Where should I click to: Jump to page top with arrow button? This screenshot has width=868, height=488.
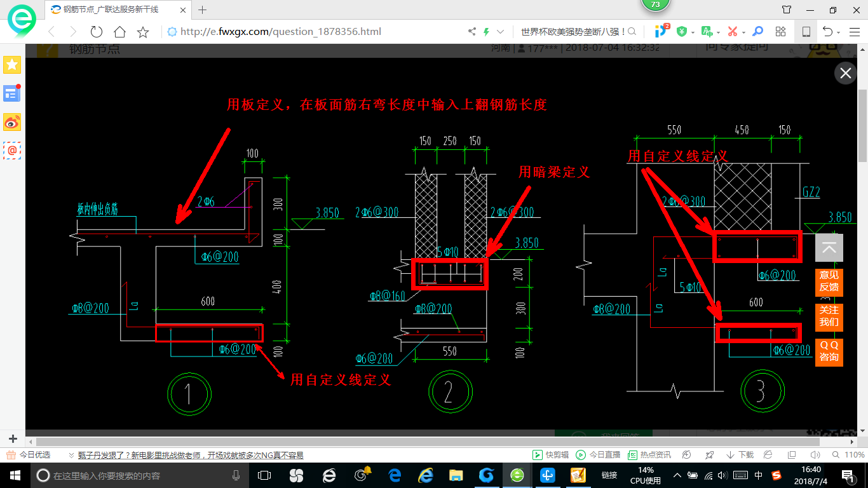coord(829,248)
